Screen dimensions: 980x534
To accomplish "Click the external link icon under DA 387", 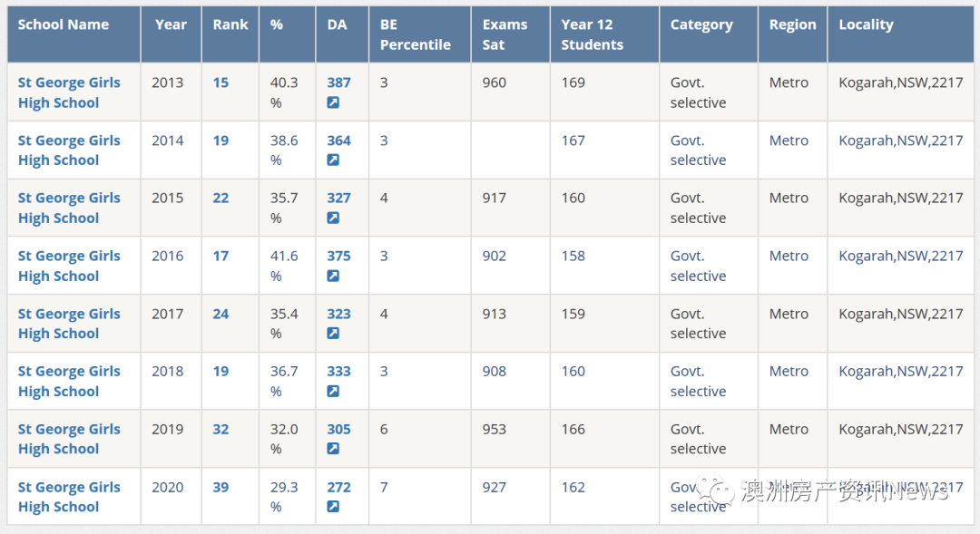I will [333, 102].
